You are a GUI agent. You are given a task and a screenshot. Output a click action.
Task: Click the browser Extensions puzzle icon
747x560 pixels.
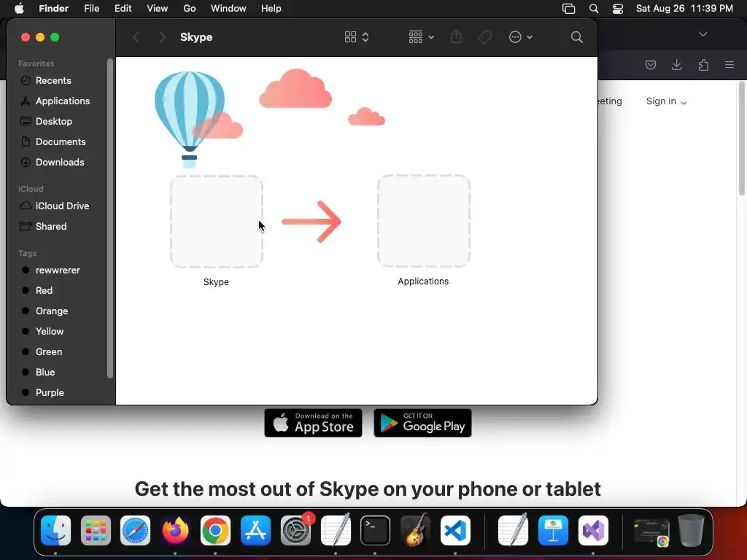[x=703, y=65]
